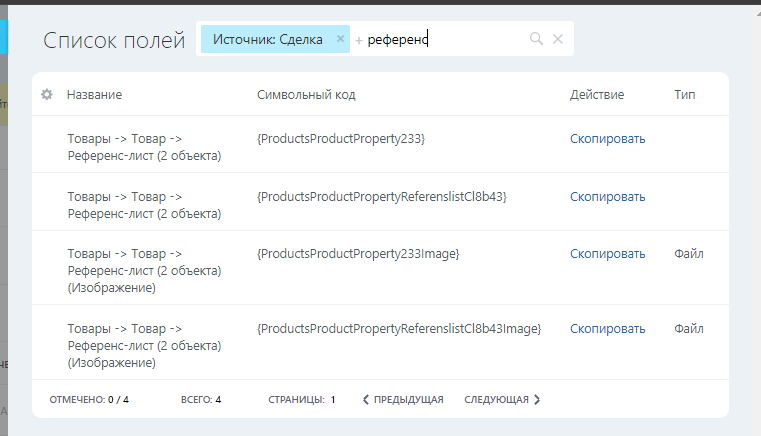Select {ProductsProductProperty233} code text
Image resolution: width=761 pixels, height=436 pixels.
point(341,139)
